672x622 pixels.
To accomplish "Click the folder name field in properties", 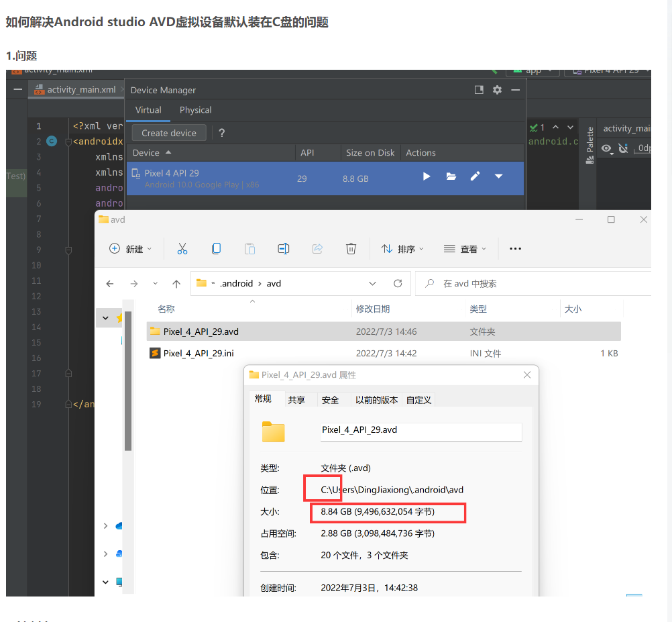I will point(421,431).
